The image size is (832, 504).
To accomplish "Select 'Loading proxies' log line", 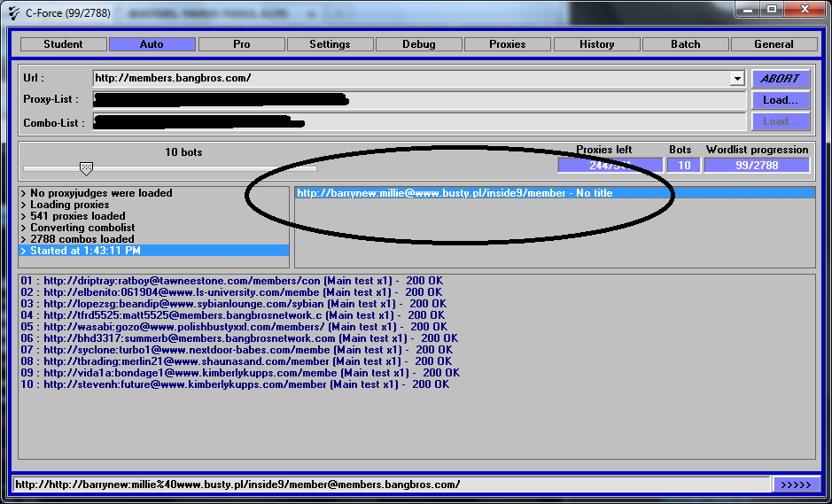I will pos(154,205).
